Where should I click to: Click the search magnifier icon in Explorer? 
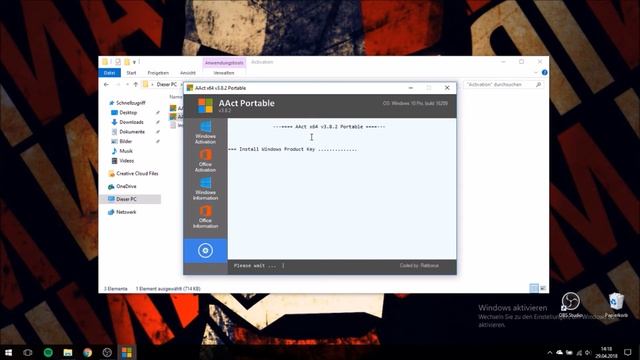pos(538,84)
